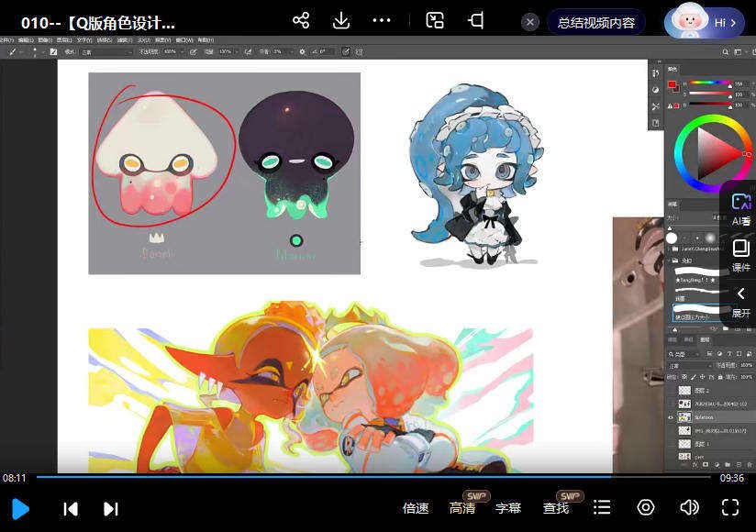Click the share icon in the player toolbar

(x=301, y=19)
